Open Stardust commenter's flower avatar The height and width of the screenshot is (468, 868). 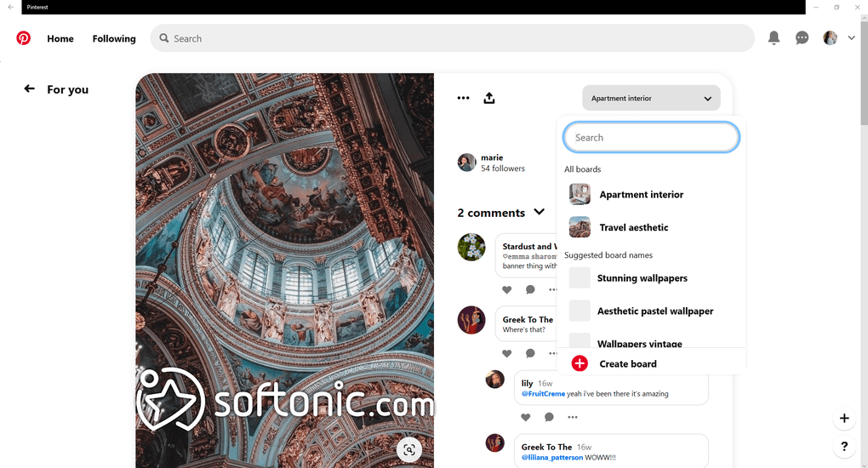[471, 247]
